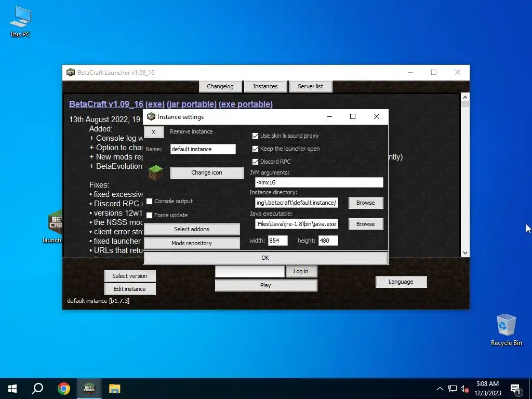Open taskbar search magnifier
This screenshot has width=532, height=399.
tap(37, 389)
